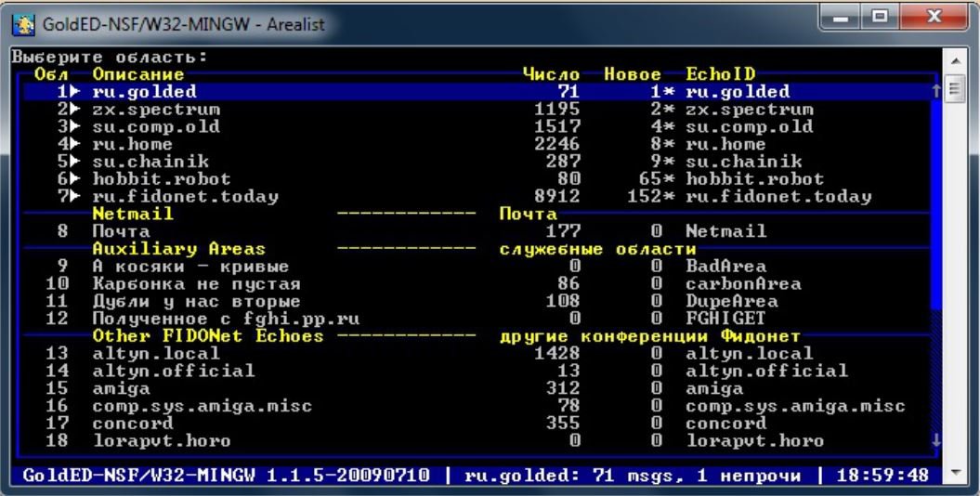Select 'Карбонка не пустая' area
This screenshot has height=496, width=980.
pyautogui.click(x=477, y=283)
